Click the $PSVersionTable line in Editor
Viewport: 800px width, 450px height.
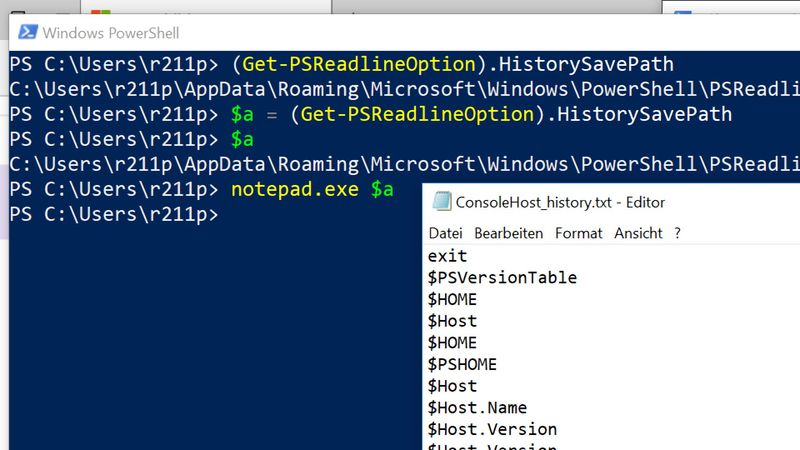point(502,278)
